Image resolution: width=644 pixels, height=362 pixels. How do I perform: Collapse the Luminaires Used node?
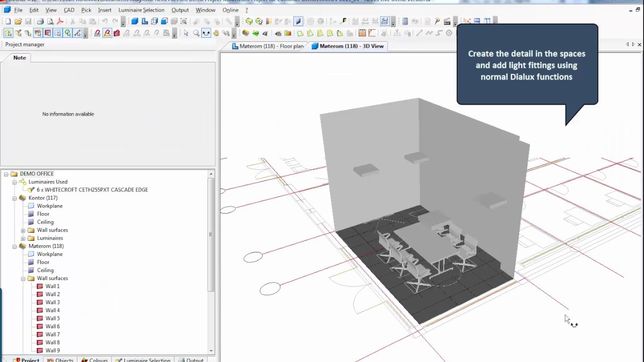15,182
